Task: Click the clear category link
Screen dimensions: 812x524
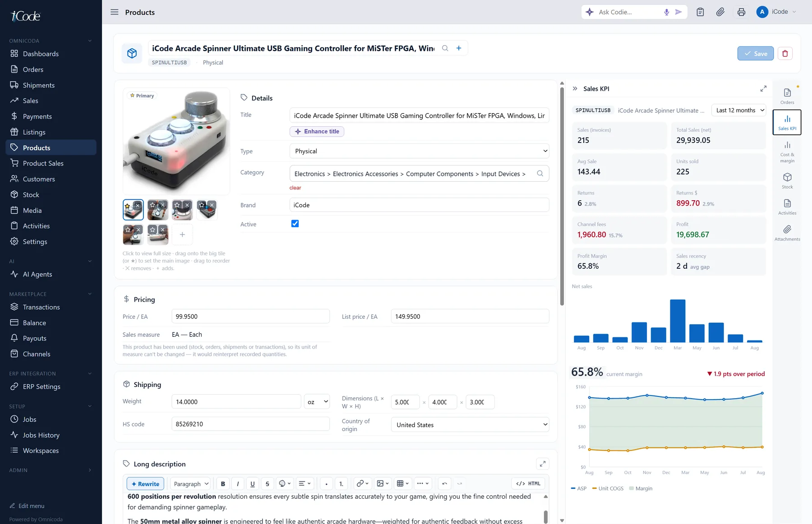Action: pos(295,188)
